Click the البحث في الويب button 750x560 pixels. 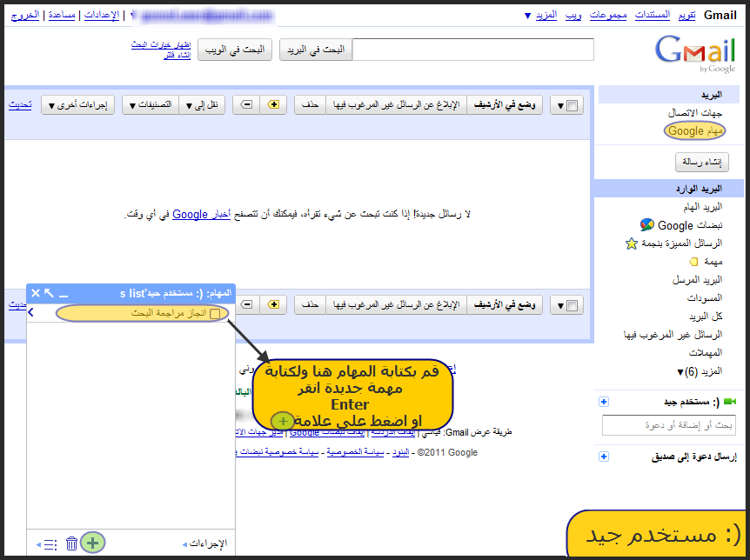click(235, 50)
